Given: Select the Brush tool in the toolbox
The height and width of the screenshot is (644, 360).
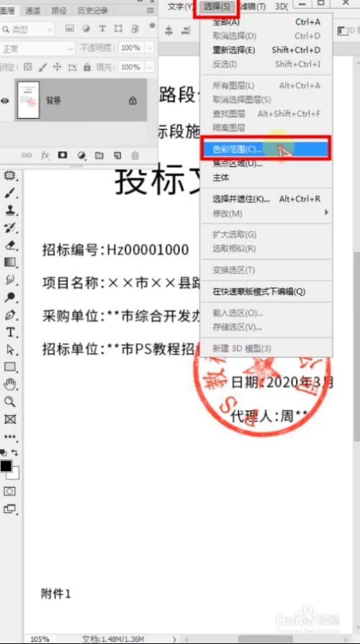Looking at the screenshot, I should pyautogui.click(x=10, y=193).
